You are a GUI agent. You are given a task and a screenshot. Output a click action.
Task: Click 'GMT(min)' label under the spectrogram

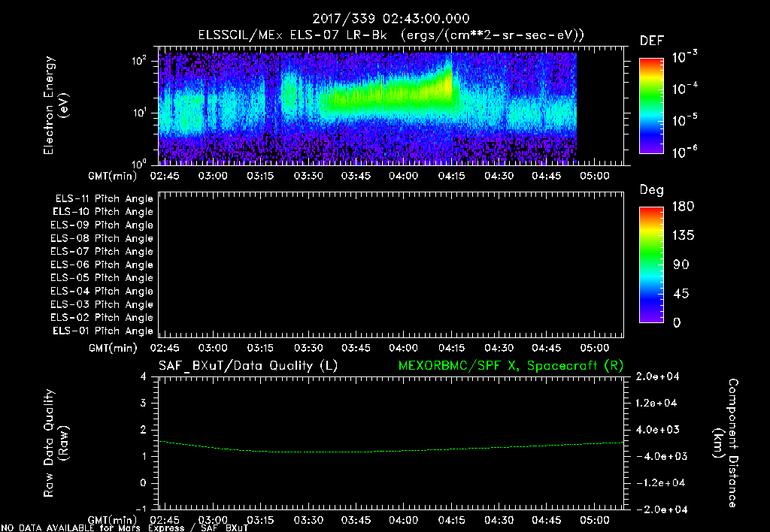pyautogui.click(x=113, y=176)
